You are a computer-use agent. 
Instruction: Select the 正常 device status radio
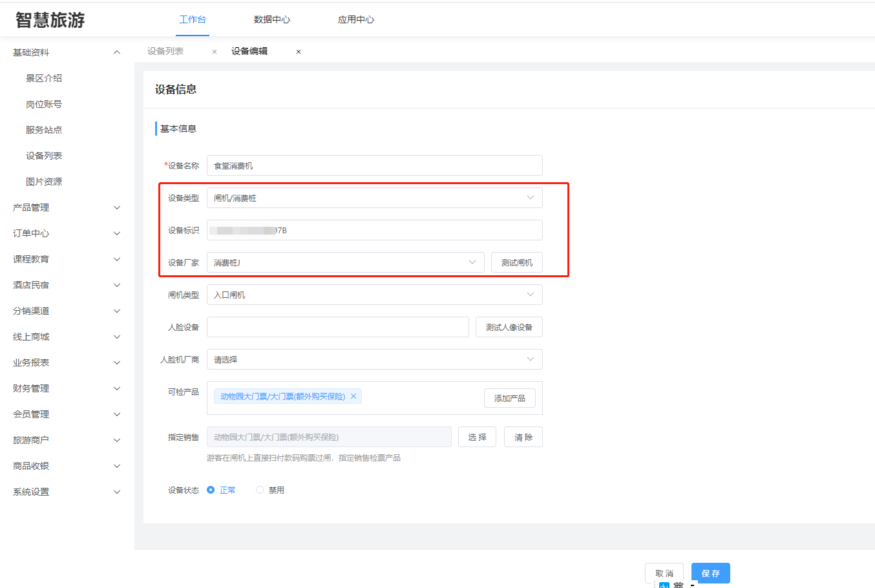(x=211, y=490)
